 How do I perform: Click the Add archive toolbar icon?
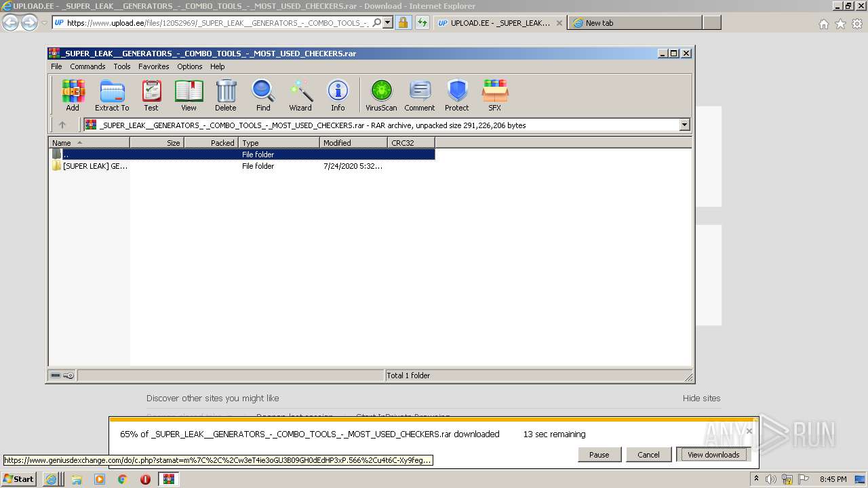(73, 95)
